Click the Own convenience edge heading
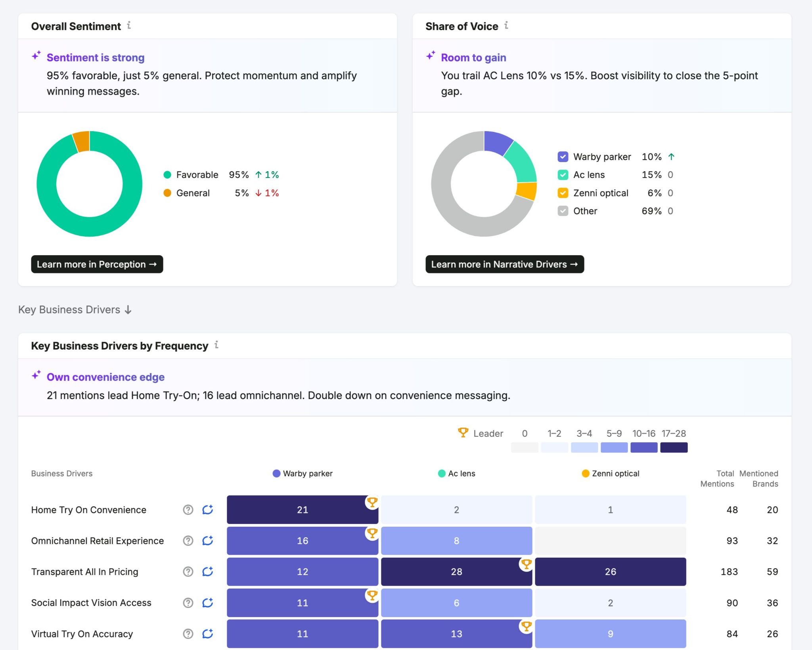812x650 pixels. 105,377
